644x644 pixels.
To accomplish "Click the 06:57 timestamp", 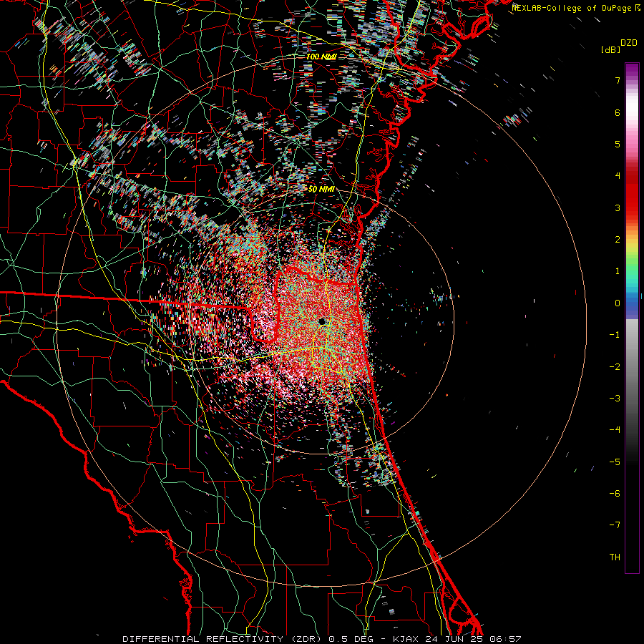I will [505, 639].
